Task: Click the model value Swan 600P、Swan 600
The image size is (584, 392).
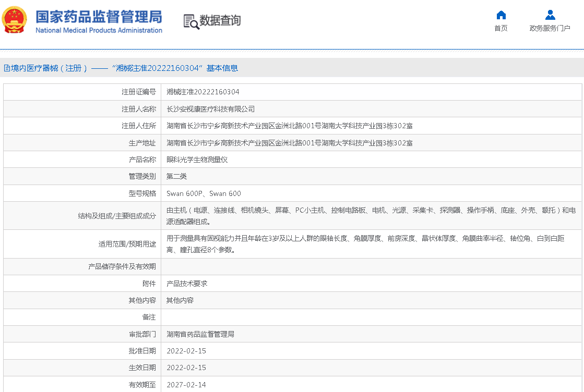Action: (x=204, y=193)
